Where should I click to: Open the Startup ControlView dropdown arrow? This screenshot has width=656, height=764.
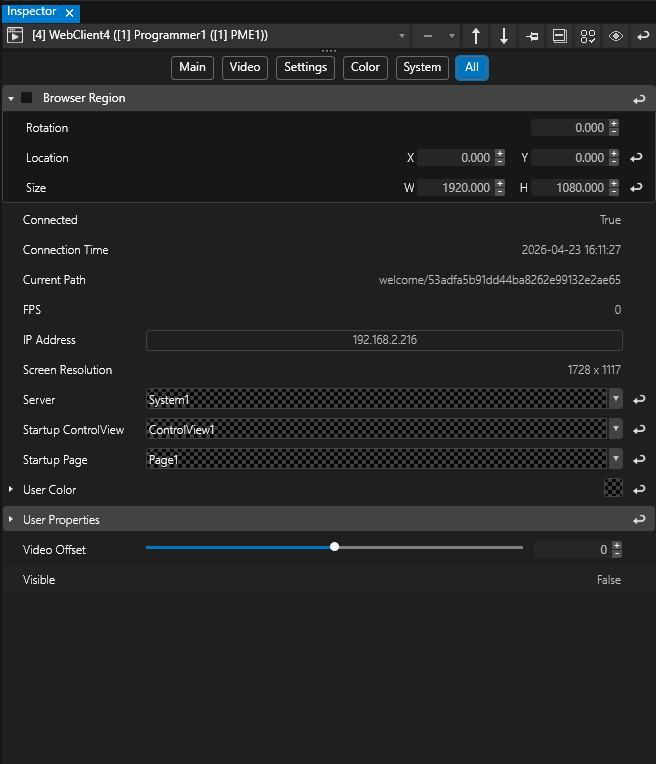(616, 429)
